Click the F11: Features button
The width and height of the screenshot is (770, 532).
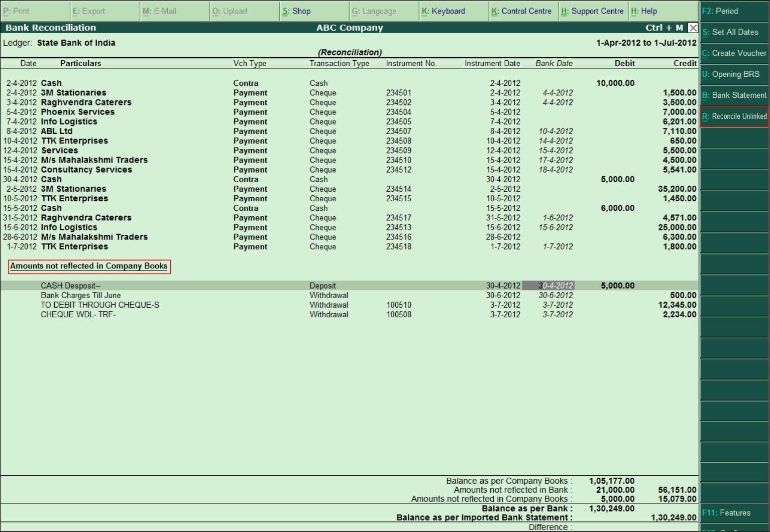click(734, 513)
